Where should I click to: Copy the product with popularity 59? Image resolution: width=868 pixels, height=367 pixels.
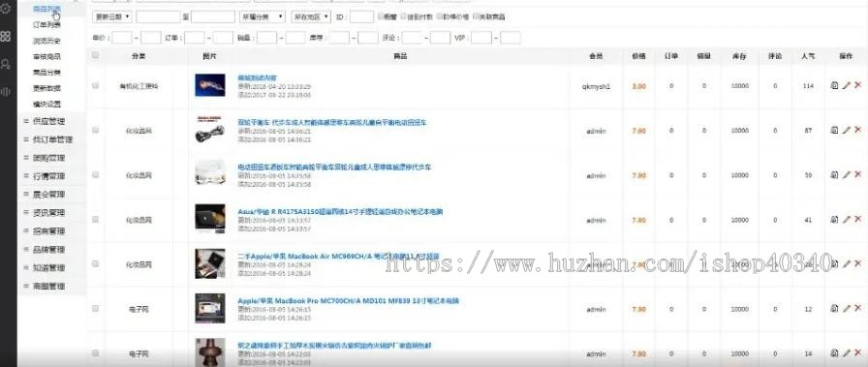[x=834, y=175]
